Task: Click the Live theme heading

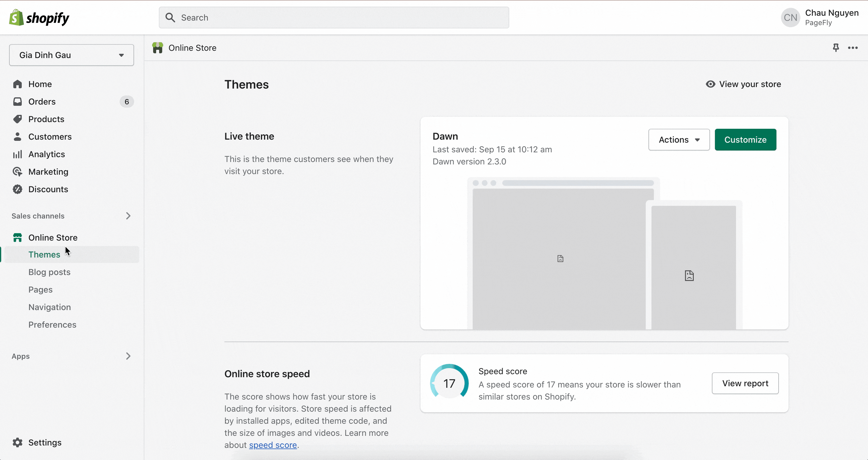Action: point(249,136)
